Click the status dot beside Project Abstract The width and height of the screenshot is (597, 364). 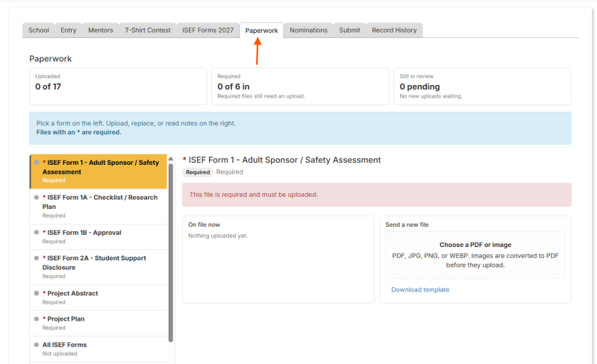(x=37, y=293)
